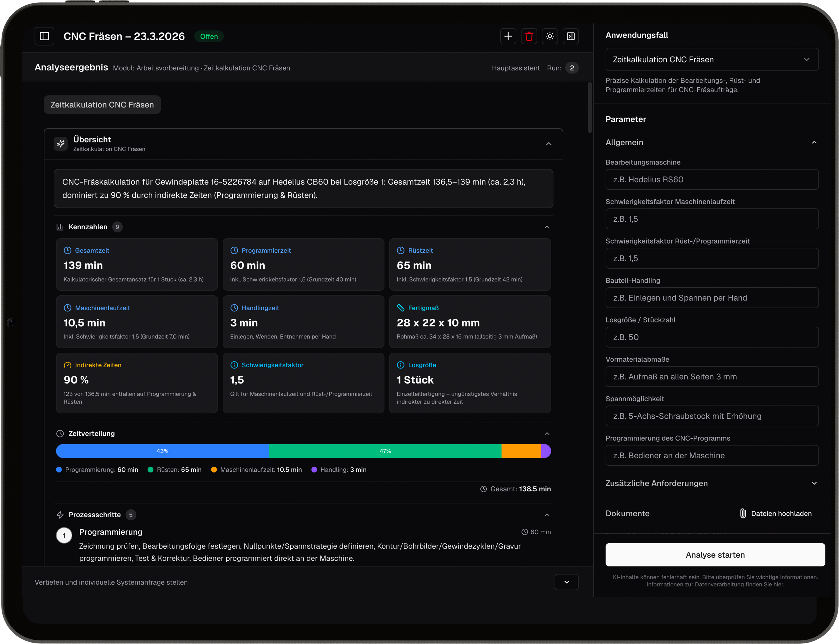
Task: Click the sparkle icon beside Übersicht
Action: pos(61,144)
